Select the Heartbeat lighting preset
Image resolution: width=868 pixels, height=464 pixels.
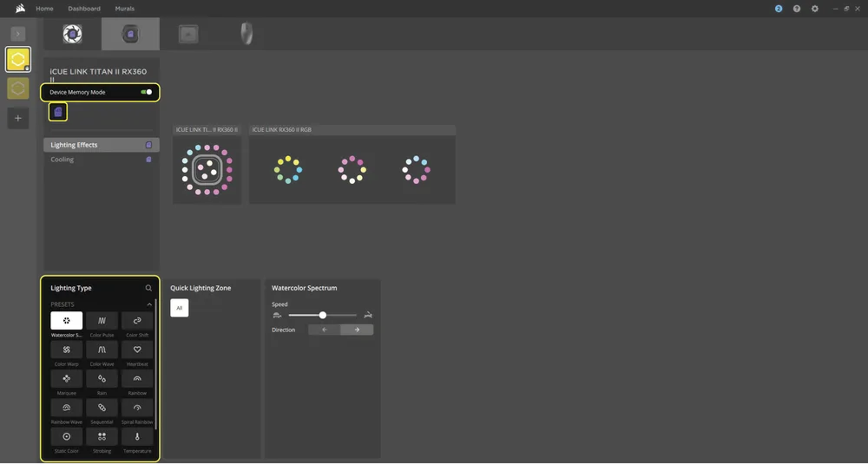tap(137, 350)
